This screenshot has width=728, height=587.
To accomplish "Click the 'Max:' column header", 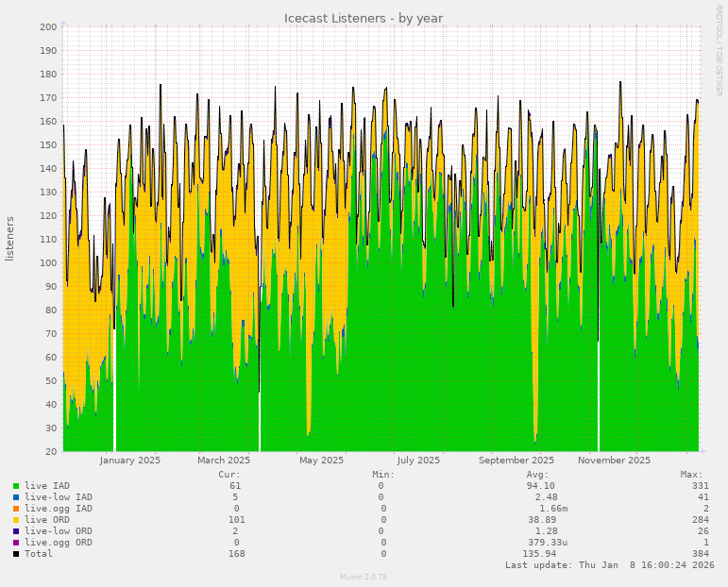I will tap(691, 475).
